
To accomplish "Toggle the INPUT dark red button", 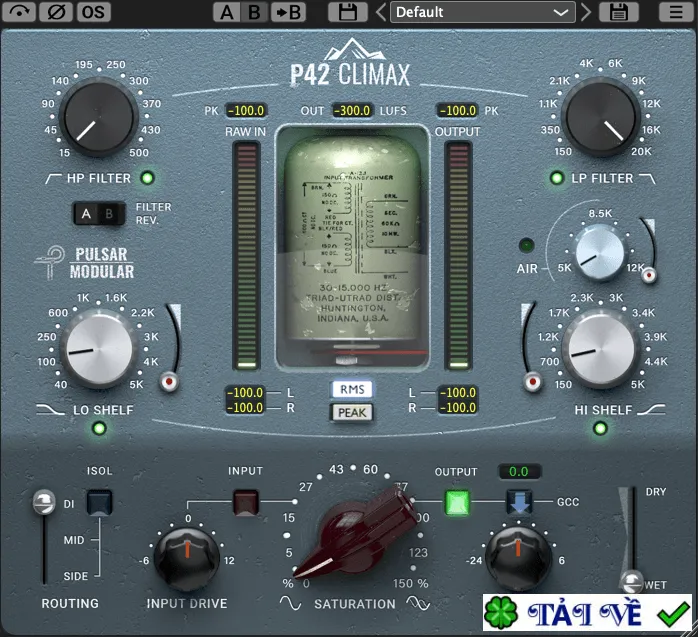I will tap(246, 502).
